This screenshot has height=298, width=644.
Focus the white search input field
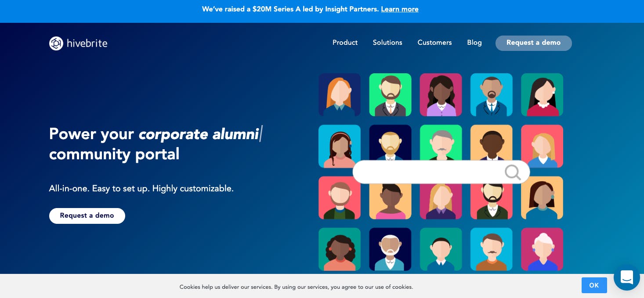441,172
